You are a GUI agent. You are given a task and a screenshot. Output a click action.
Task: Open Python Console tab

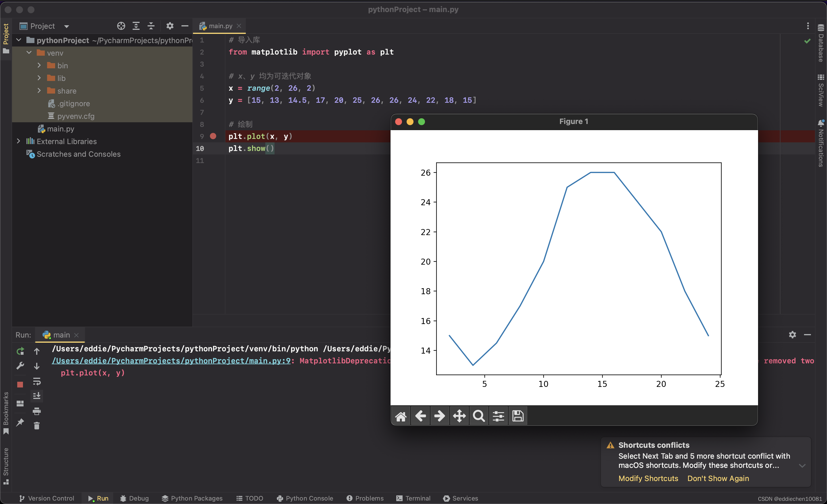(x=305, y=498)
